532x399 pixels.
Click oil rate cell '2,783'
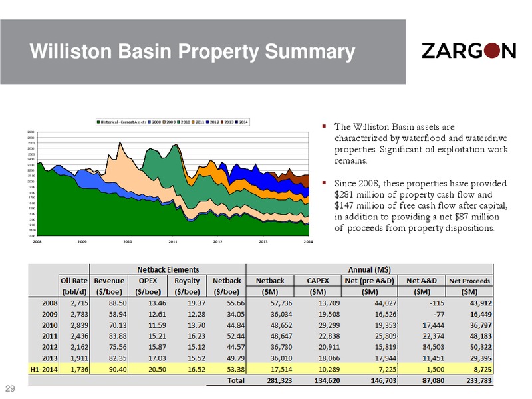pos(79,314)
